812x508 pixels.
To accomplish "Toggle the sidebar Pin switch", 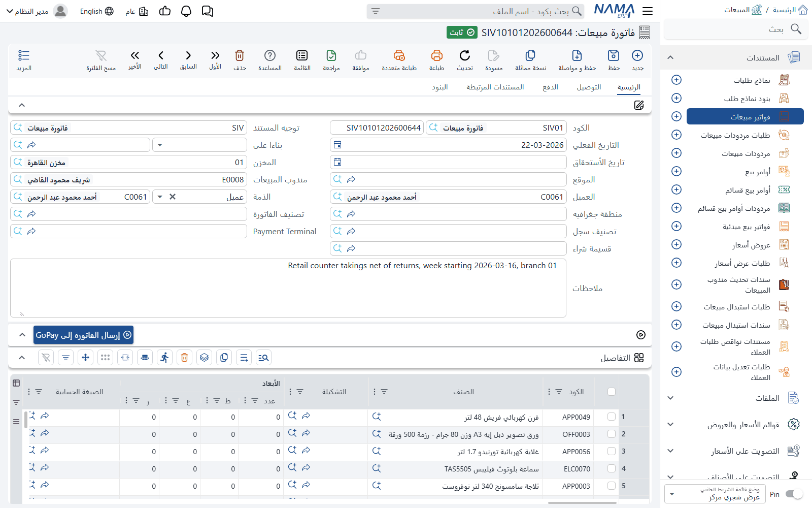I will coord(794,494).
